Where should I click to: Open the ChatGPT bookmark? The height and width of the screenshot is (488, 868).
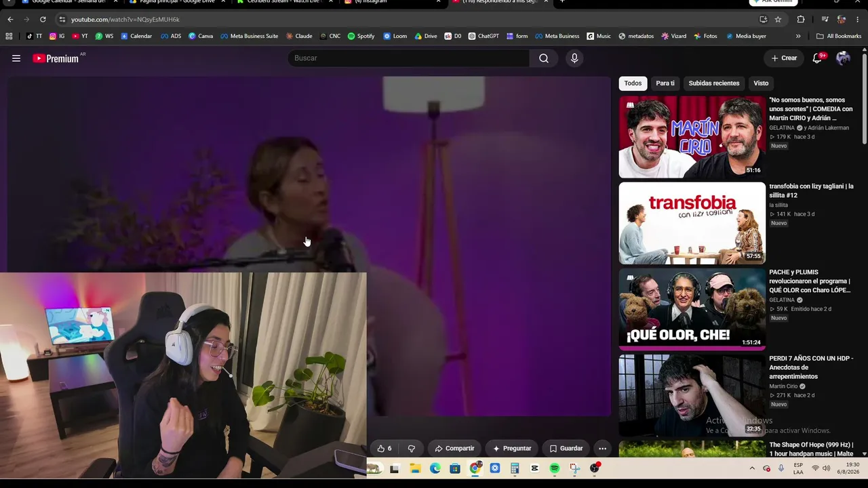point(484,36)
